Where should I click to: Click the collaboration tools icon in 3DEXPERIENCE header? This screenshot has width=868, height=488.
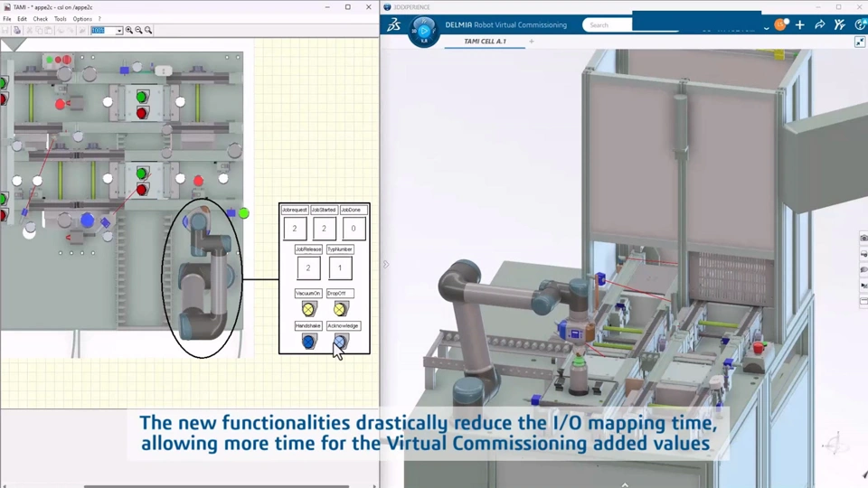[840, 25]
